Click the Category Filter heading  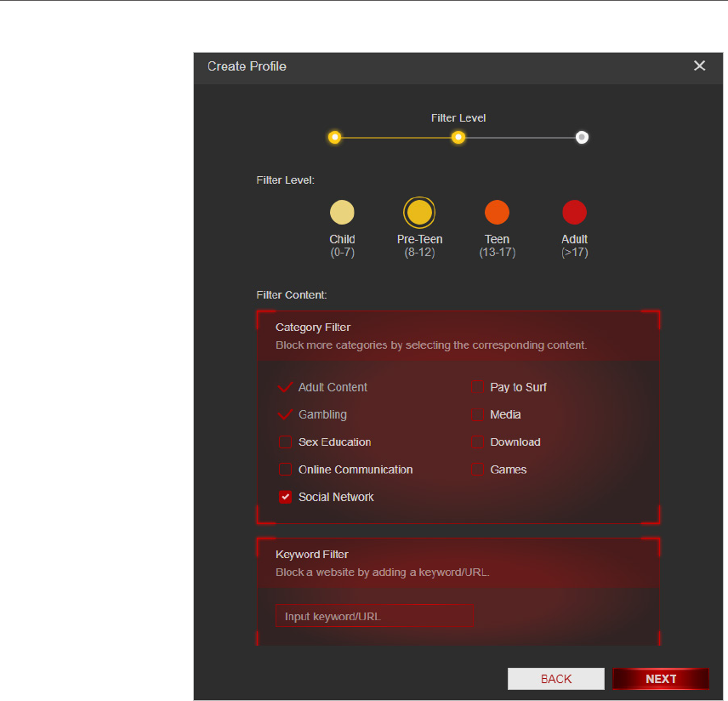click(x=313, y=327)
